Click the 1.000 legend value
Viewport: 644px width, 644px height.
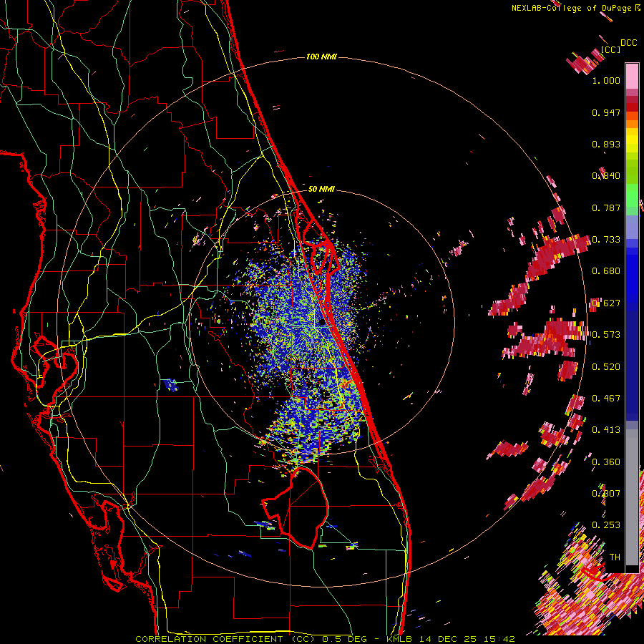coord(606,80)
